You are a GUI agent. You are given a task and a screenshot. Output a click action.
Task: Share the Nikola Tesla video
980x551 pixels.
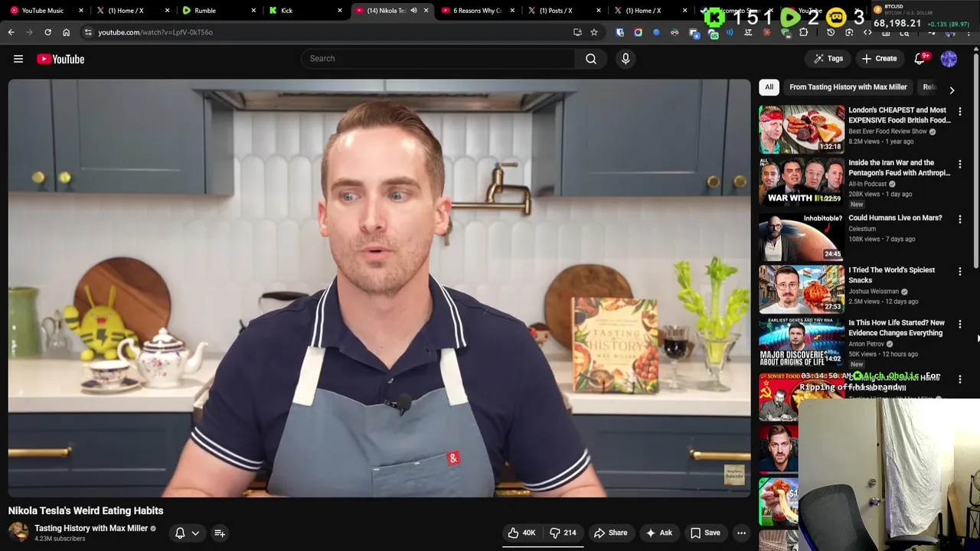610,533
